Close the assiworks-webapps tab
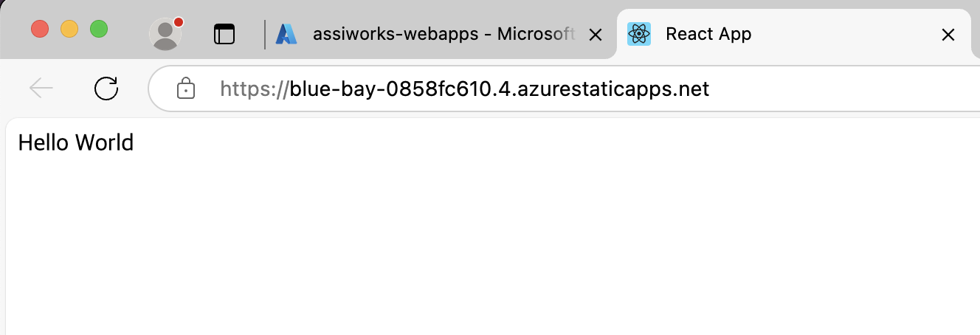This screenshot has height=335, width=980. (596, 35)
